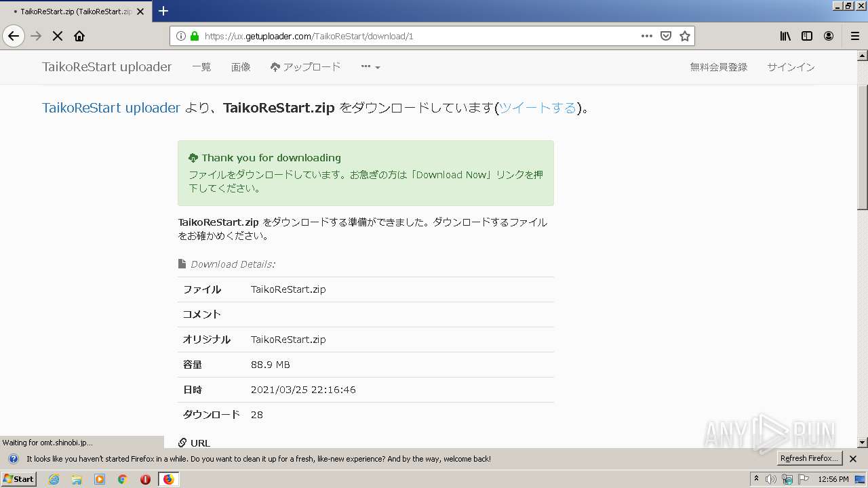Click the page scrollbar up arrow
This screenshot has width=868, height=488.
click(x=863, y=56)
